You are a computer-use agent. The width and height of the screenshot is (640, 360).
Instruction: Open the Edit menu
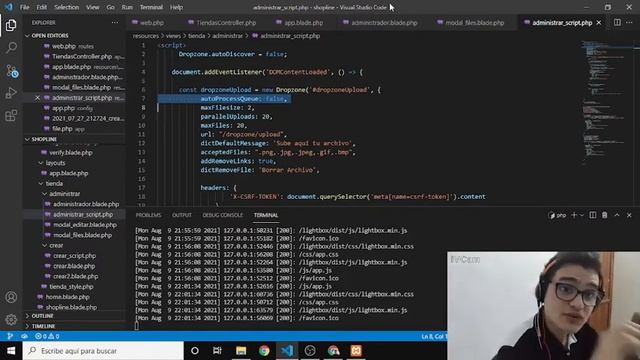[x=42, y=7]
